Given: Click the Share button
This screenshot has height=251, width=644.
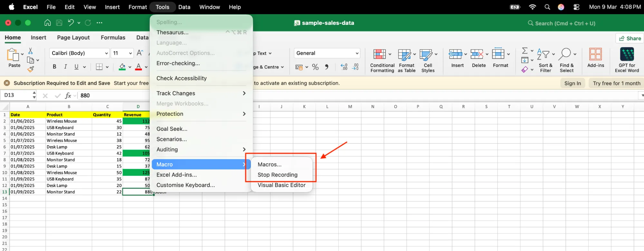Looking at the screenshot, I should click(630, 38).
